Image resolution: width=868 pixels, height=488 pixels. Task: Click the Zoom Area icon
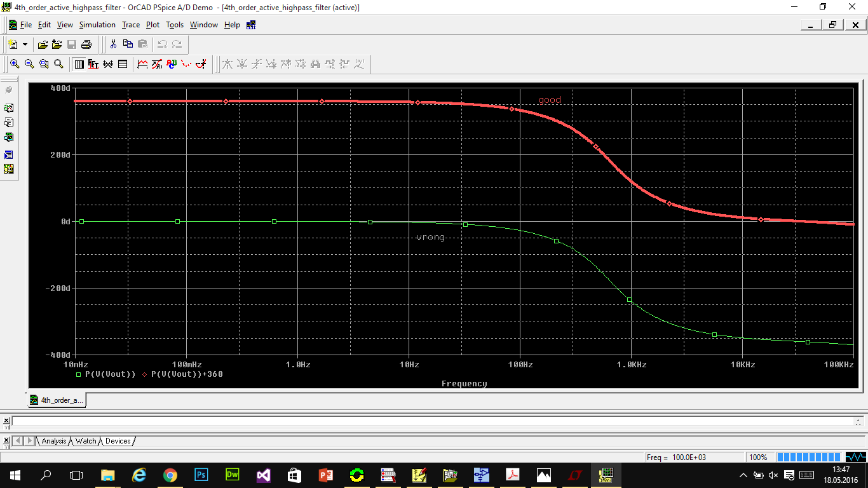click(x=44, y=64)
